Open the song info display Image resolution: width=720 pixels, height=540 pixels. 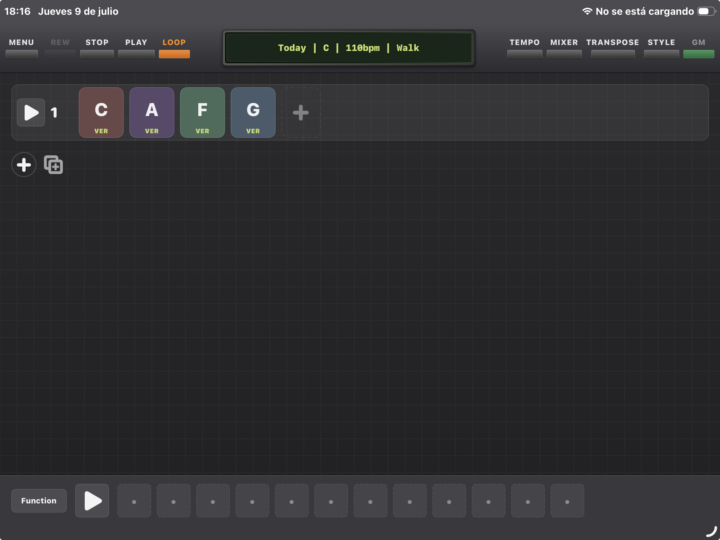(x=349, y=48)
